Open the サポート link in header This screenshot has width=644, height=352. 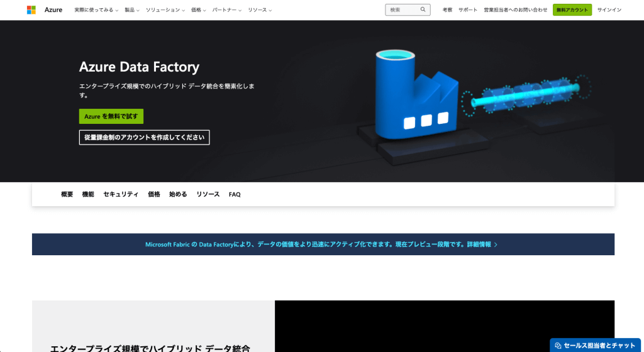pos(468,10)
